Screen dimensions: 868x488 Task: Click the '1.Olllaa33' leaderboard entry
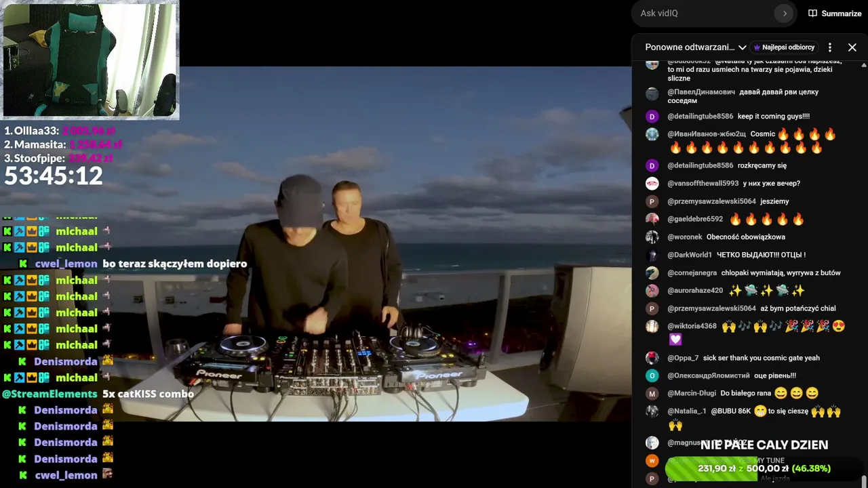[x=60, y=131]
